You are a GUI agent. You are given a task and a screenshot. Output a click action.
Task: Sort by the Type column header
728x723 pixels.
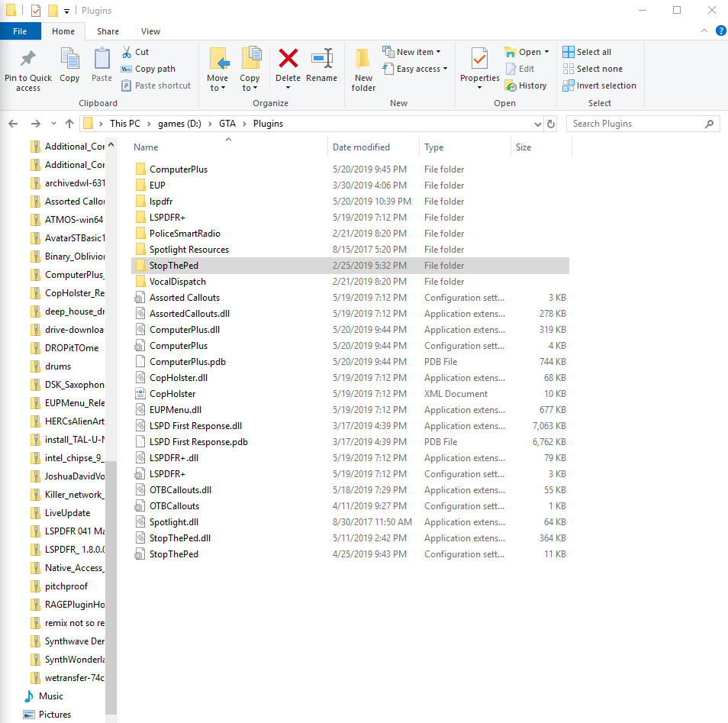click(x=464, y=147)
